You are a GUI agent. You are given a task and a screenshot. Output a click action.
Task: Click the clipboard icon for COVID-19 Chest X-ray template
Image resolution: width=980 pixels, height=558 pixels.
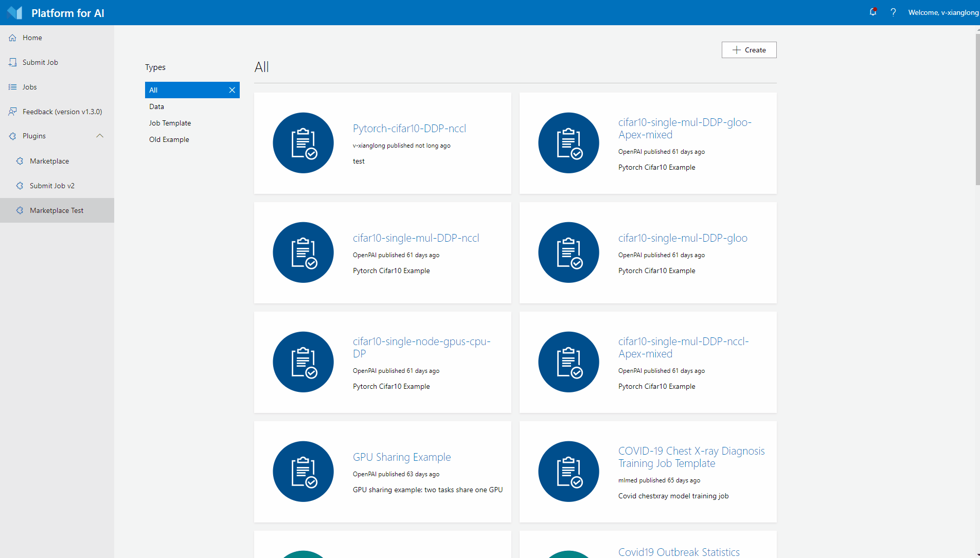click(569, 472)
